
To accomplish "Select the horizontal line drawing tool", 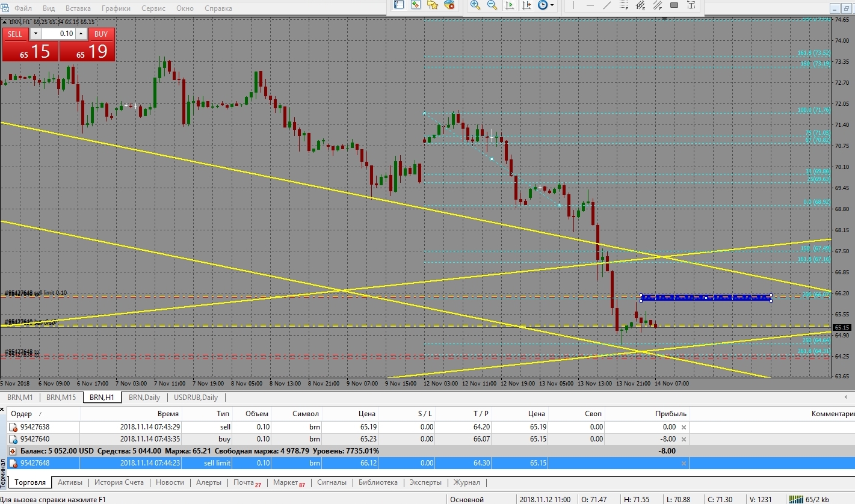I will coord(590,5).
